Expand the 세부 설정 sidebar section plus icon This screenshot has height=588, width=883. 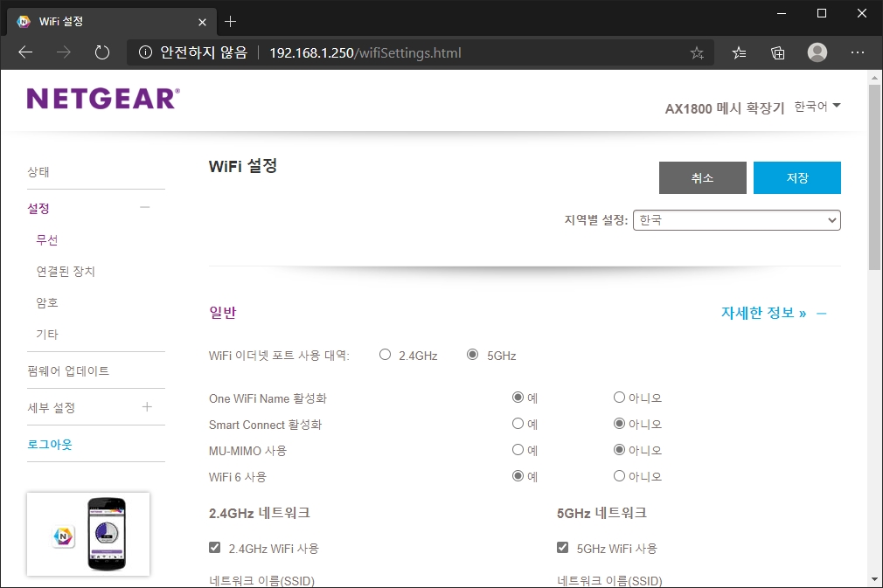point(147,407)
